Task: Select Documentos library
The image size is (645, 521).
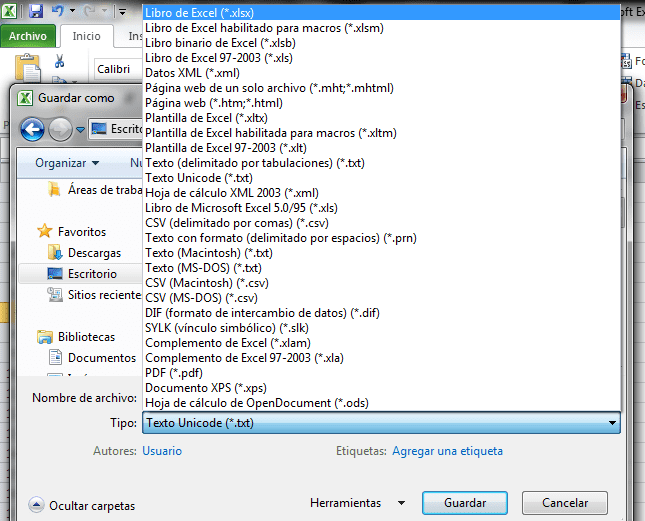Action: click(93, 358)
